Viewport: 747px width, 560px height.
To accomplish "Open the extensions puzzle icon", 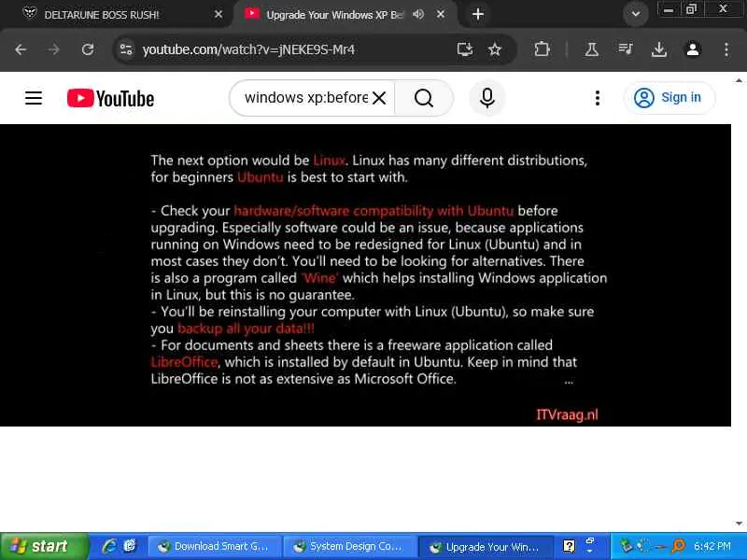I will click(x=542, y=49).
